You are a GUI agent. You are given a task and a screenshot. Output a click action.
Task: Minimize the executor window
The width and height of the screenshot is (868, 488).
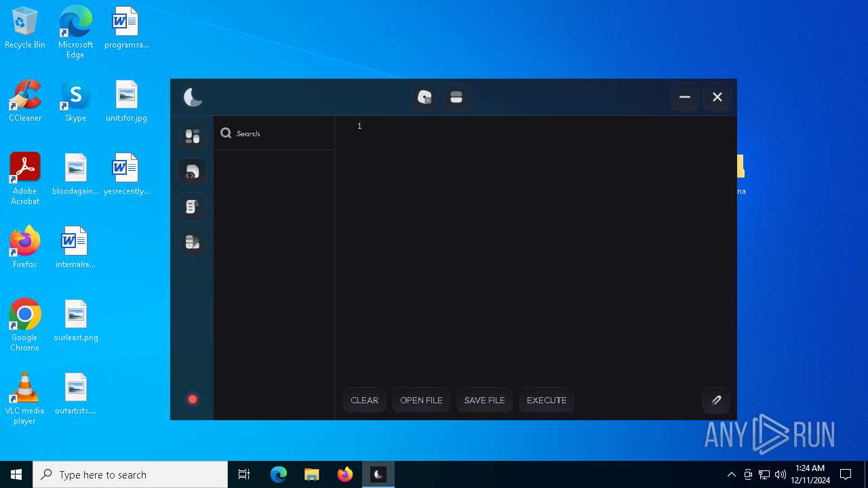pyautogui.click(x=685, y=98)
